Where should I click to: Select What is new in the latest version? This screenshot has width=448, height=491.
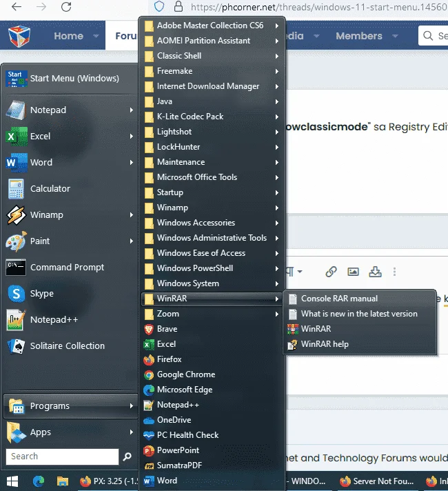(x=359, y=314)
